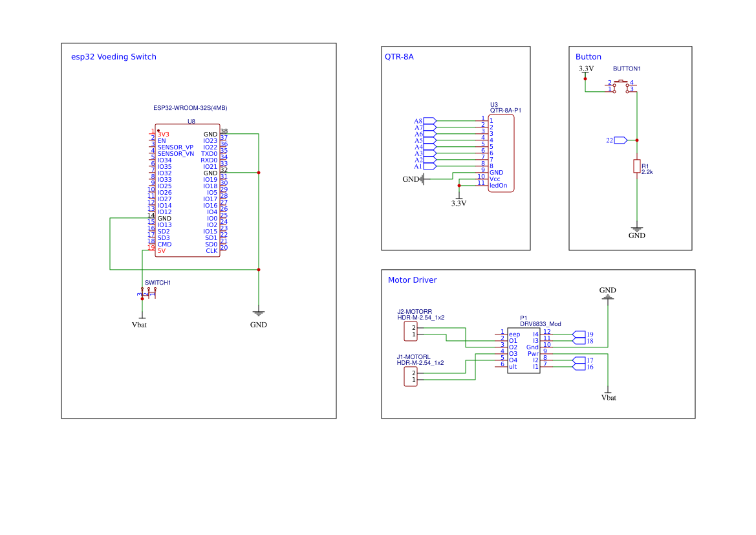Viewport: 756px width, 535px height.
Task: Select Vbat symbol in Motor Driver section
Action: click(x=609, y=395)
